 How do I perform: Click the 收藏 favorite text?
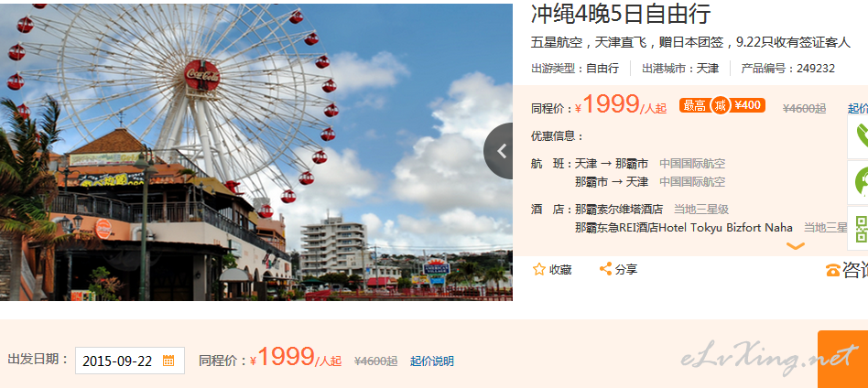[x=560, y=270]
